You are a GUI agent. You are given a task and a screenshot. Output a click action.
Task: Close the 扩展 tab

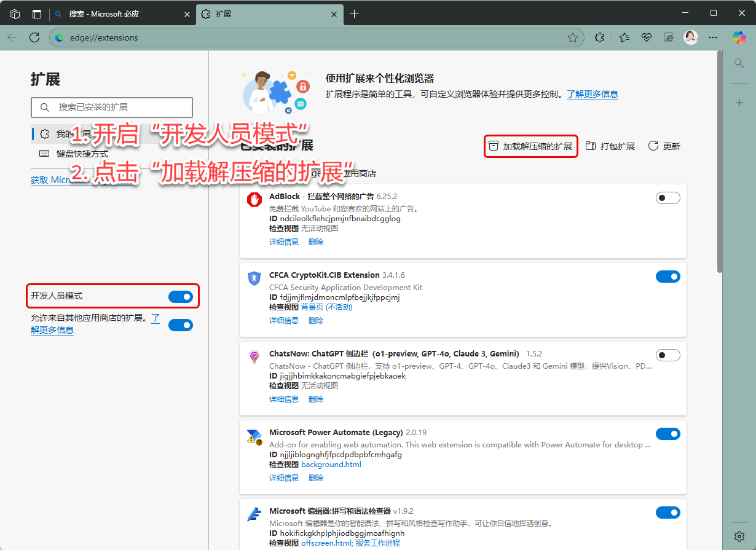336,14
